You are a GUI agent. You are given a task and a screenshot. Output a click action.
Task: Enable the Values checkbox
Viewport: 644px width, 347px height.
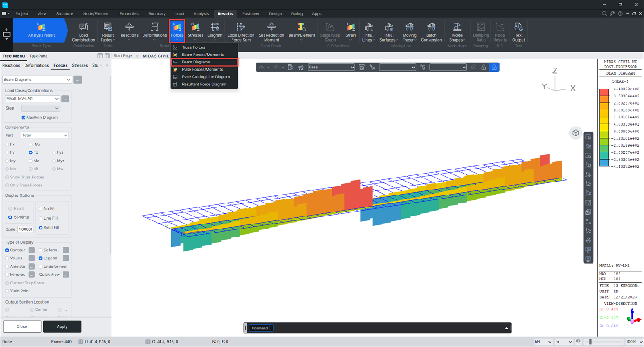point(8,258)
